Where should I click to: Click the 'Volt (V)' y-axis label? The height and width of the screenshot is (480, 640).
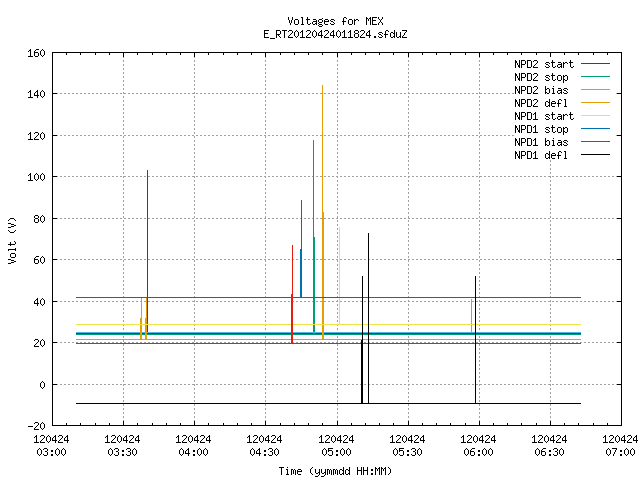[12, 240]
